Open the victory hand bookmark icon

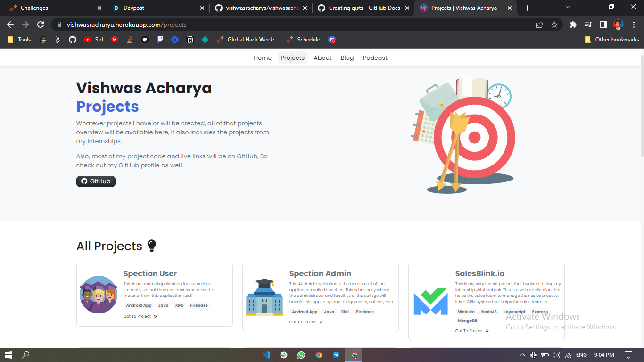(58, 40)
